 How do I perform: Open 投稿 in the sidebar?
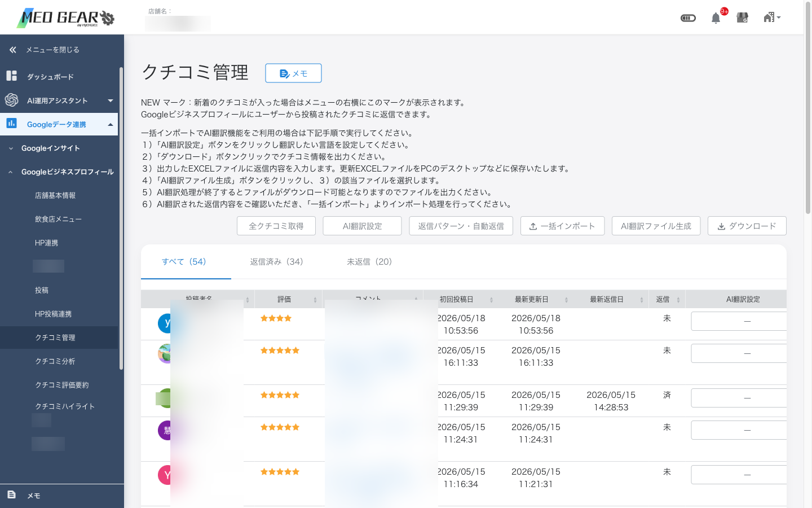(42, 290)
